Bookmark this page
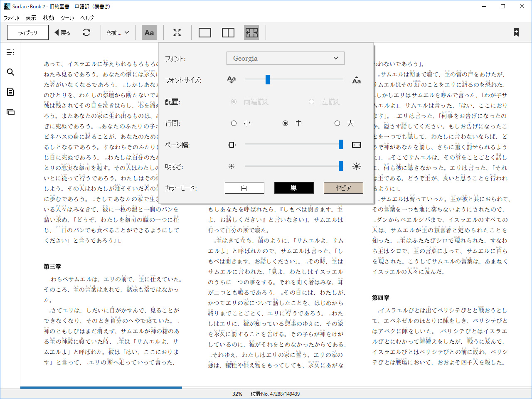The height and width of the screenshot is (399, 532). pos(516,32)
